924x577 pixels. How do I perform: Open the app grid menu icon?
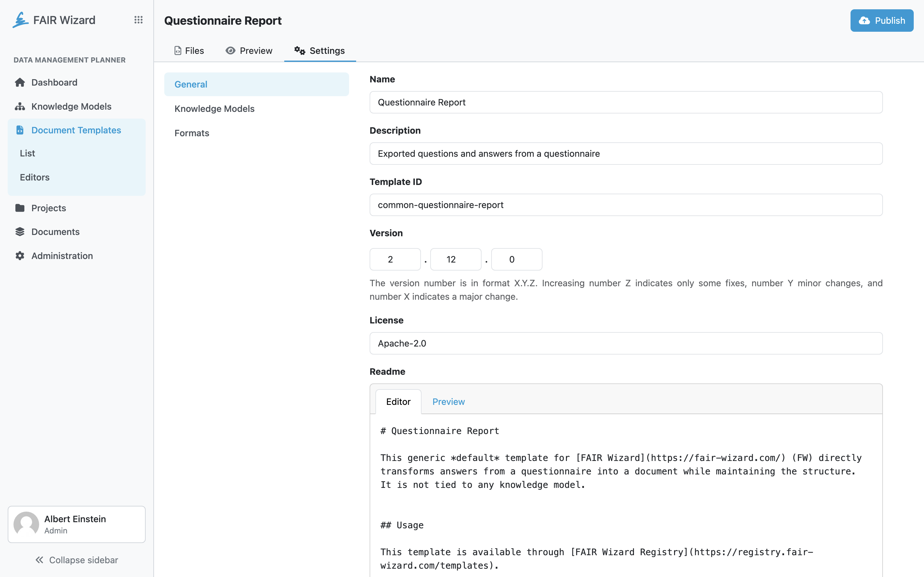click(x=138, y=20)
